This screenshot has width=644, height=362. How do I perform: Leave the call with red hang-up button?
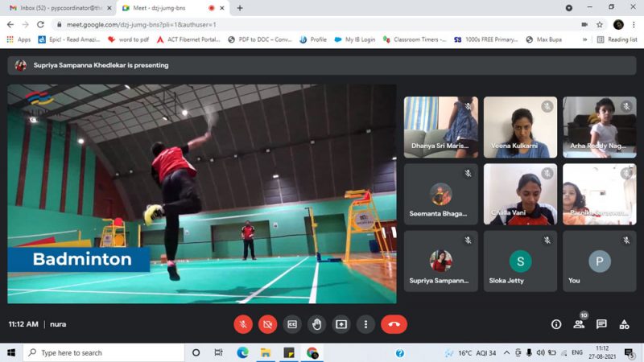(394, 324)
